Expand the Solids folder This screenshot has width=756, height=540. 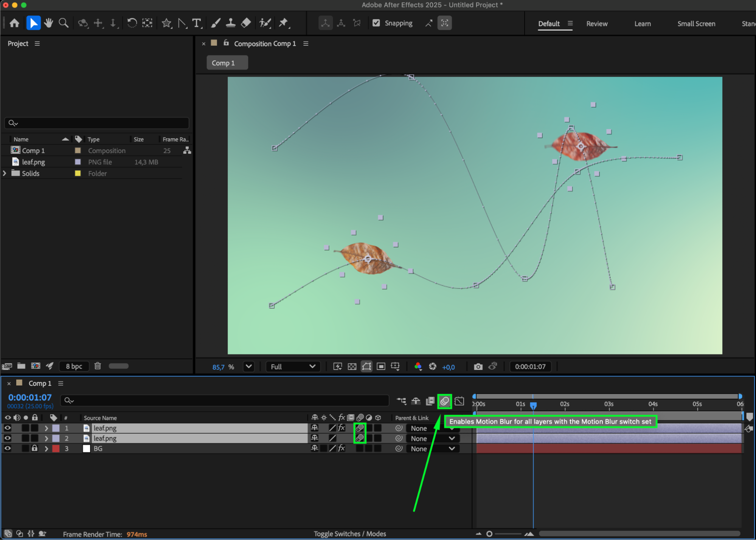[x=5, y=173]
